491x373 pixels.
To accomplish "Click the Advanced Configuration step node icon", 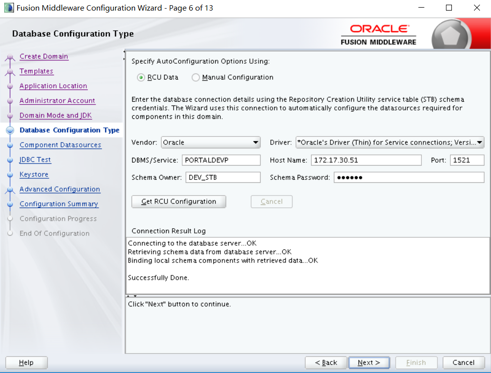I will click(x=10, y=190).
